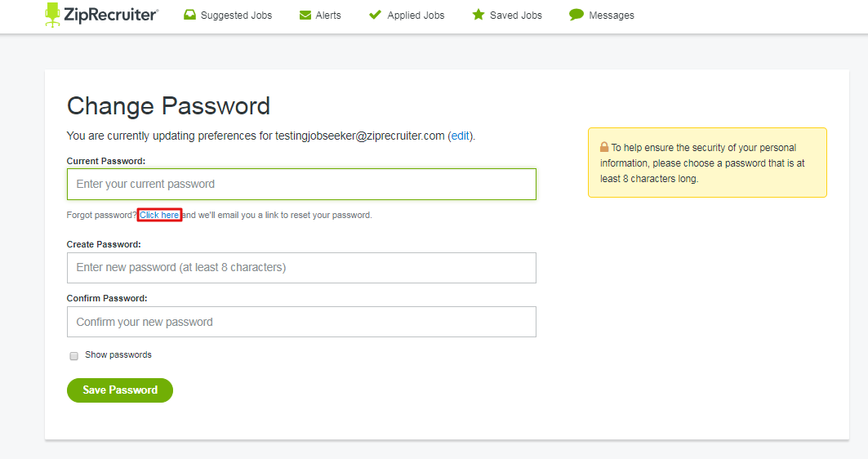
Task: Click the 'Show passwords' label text
Action: click(118, 355)
